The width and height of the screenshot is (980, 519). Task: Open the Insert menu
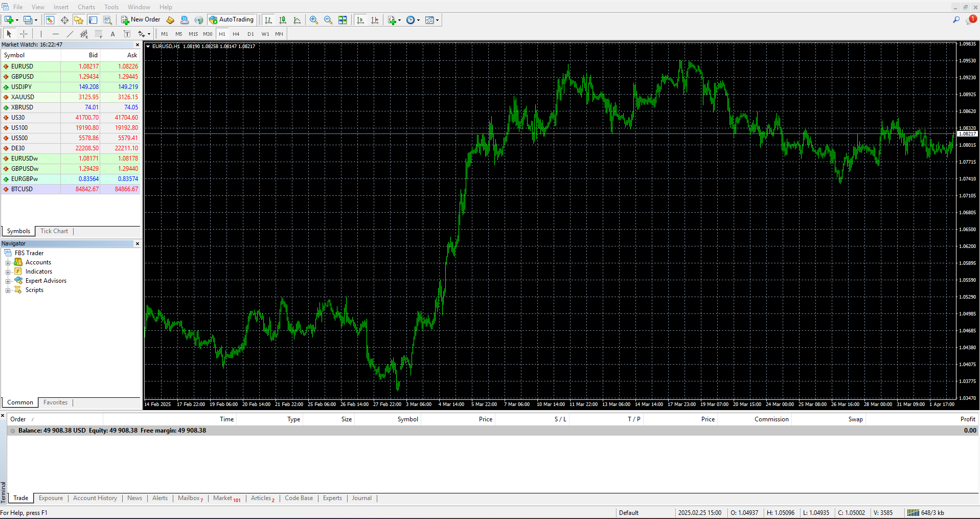click(61, 7)
